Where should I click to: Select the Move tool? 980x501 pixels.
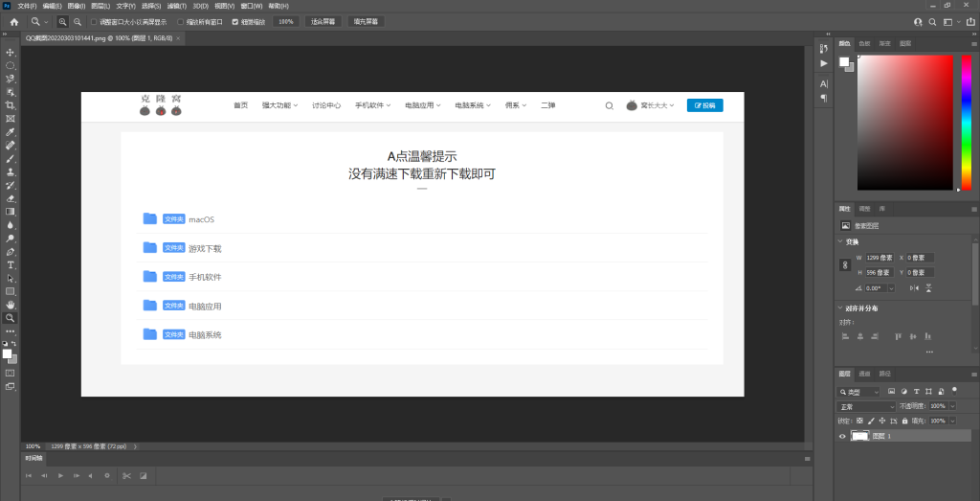tap(10, 52)
